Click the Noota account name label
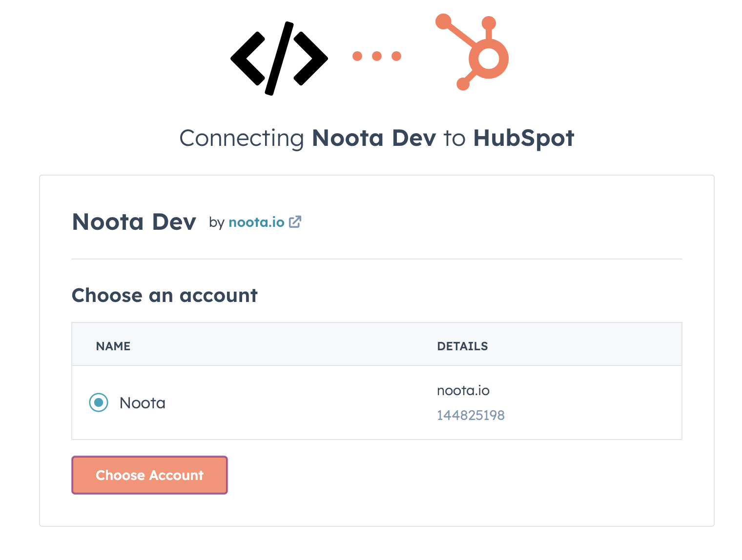Image resolution: width=742 pixels, height=560 pixels. click(143, 403)
